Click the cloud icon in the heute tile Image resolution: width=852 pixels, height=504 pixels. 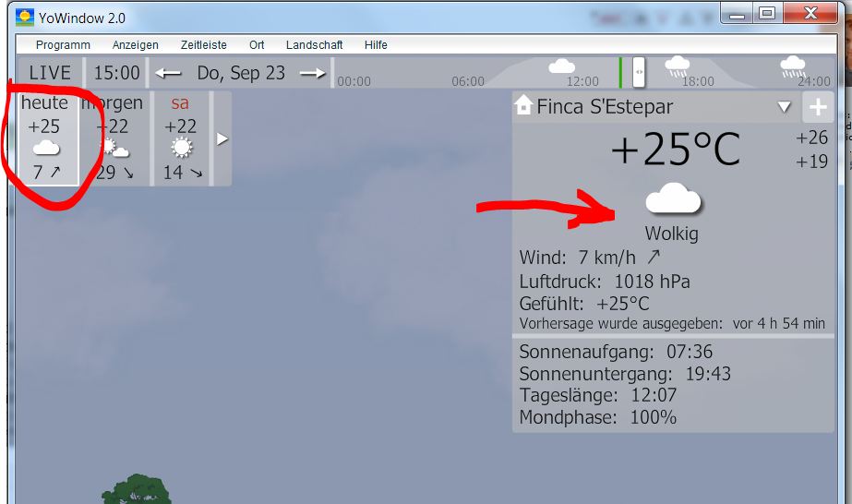pos(46,148)
